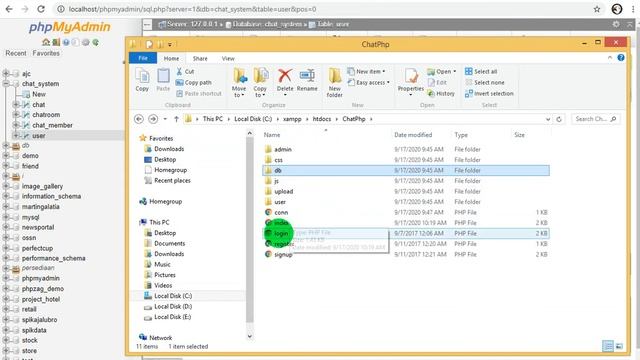Open recent locations dropdown arrow
The width and height of the screenshot is (640, 360).
[x=165, y=119]
